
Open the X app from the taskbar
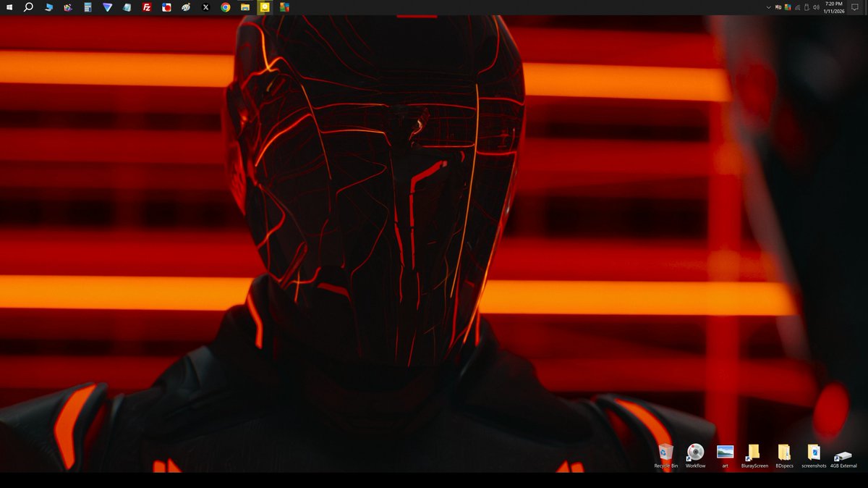point(205,7)
